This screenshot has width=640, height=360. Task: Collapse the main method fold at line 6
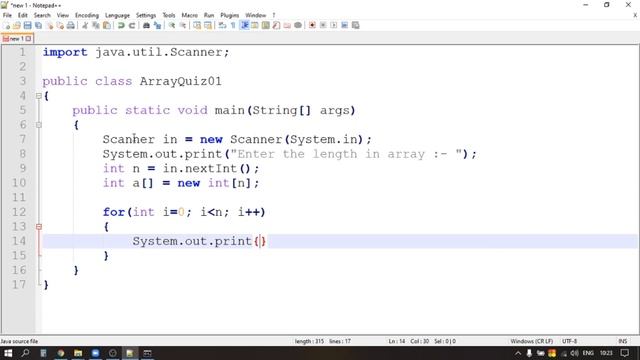(x=39, y=125)
